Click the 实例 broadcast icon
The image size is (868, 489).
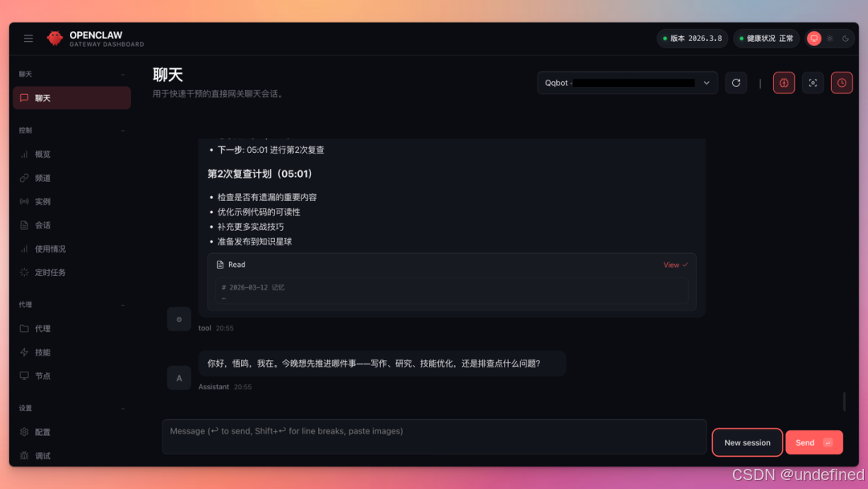pos(24,202)
